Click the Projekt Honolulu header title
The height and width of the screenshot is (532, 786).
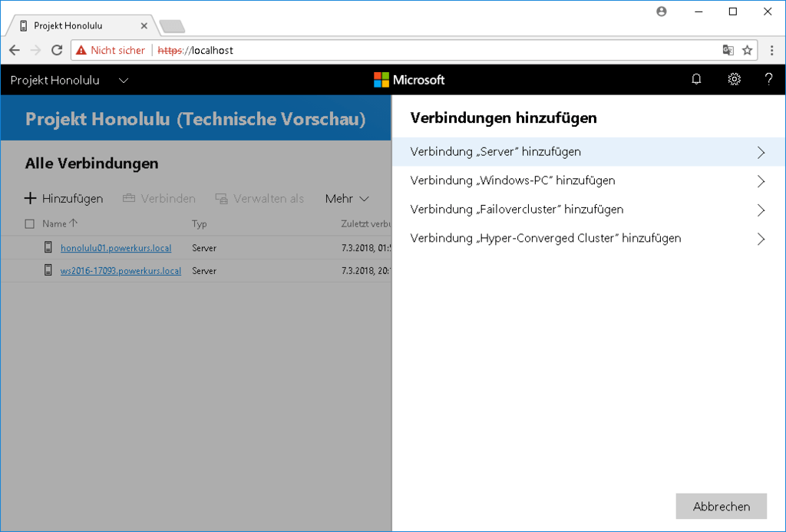55,81
